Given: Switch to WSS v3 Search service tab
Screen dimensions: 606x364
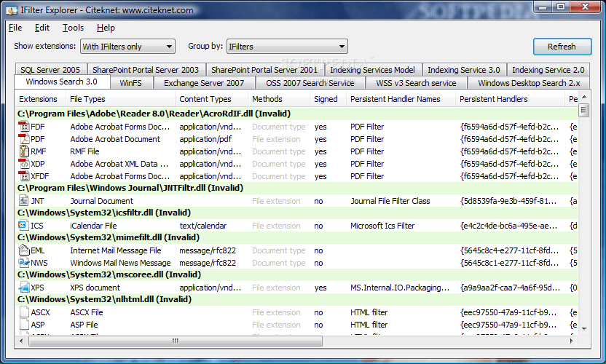Looking at the screenshot, I should pos(416,83).
